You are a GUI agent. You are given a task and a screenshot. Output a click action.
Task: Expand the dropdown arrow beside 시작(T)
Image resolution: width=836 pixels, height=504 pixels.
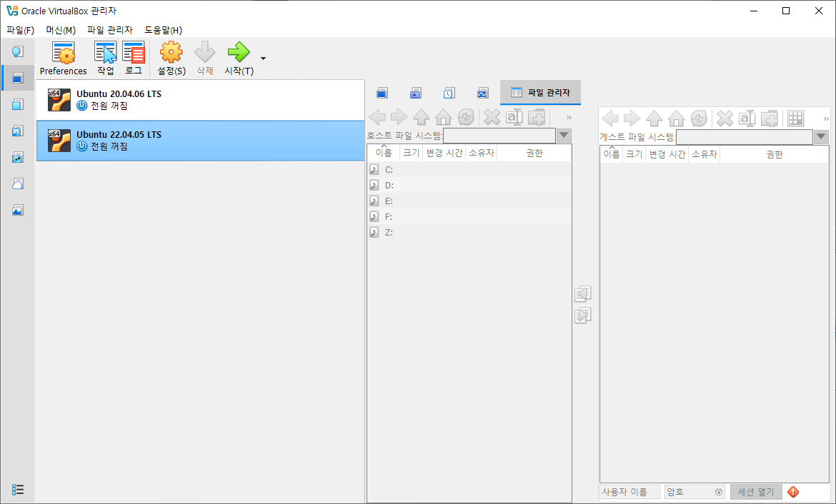[x=263, y=58]
